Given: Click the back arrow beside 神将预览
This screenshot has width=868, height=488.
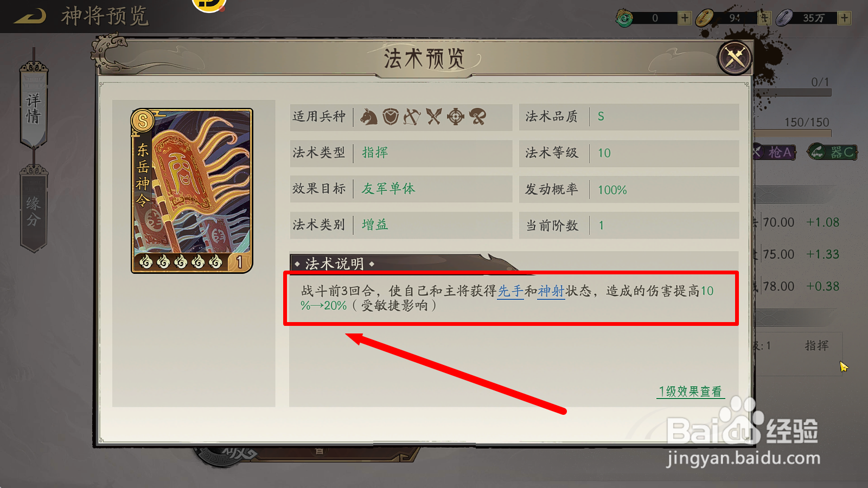Looking at the screenshot, I should [30, 16].
